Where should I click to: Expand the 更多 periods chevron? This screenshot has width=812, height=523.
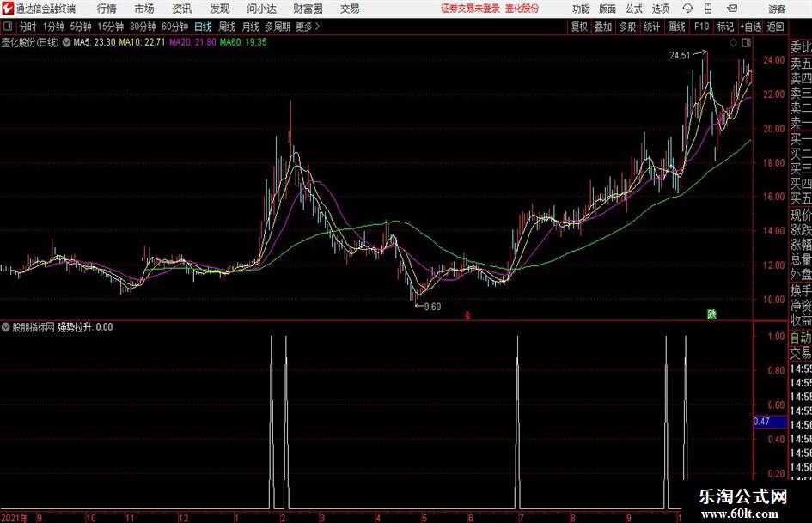pos(317,27)
